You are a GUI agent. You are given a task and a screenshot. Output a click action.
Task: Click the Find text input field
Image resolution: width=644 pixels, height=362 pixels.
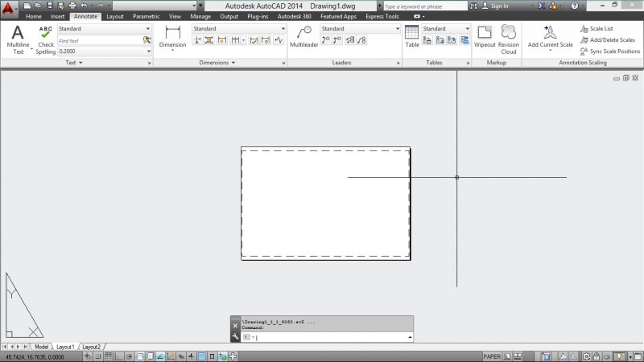pos(98,40)
